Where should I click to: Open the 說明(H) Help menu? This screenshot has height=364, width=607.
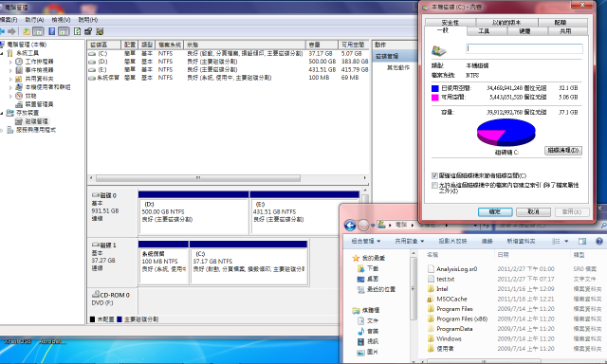tap(88, 19)
